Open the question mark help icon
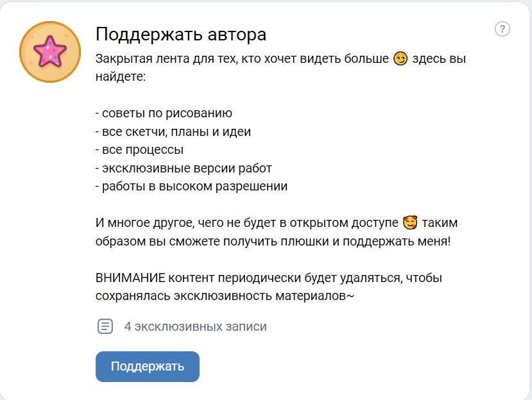Image resolution: width=532 pixels, height=400 pixels. pos(502,29)
